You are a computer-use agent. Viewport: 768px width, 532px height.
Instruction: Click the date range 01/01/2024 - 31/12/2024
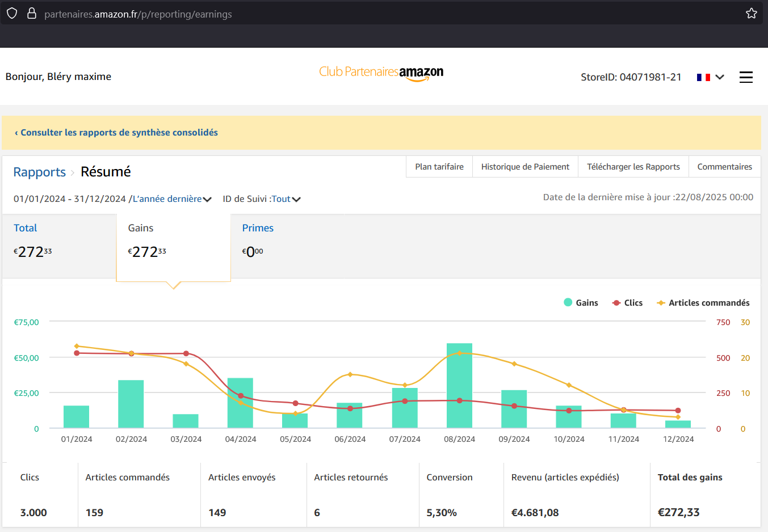pyautogui.click(x=70, y=199)
